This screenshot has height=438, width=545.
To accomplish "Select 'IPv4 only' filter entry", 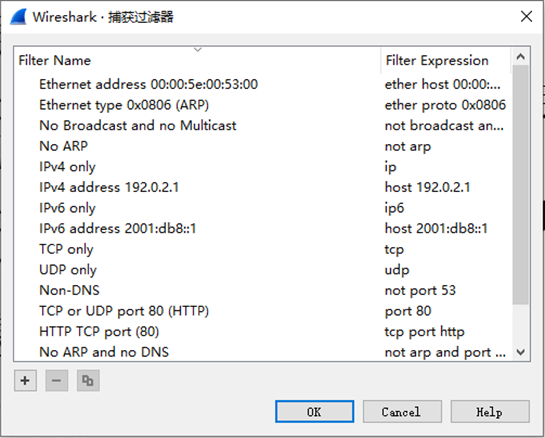I will (x=263, y=167).
